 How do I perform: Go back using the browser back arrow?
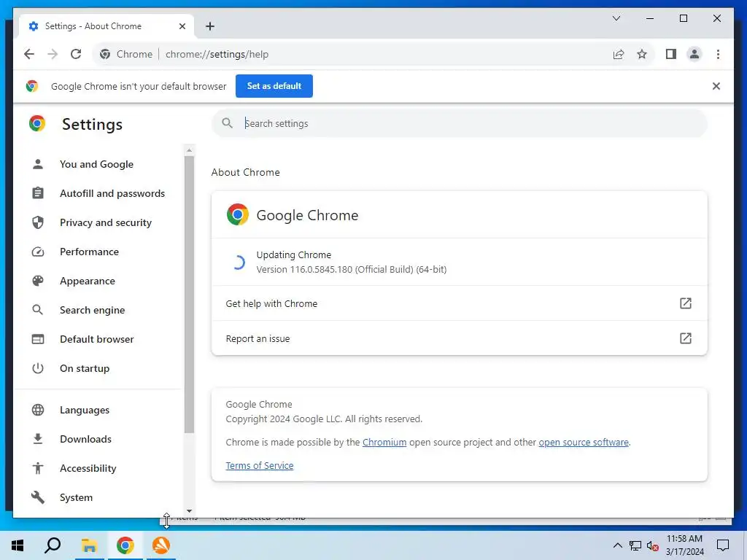[x=29, y=54]
